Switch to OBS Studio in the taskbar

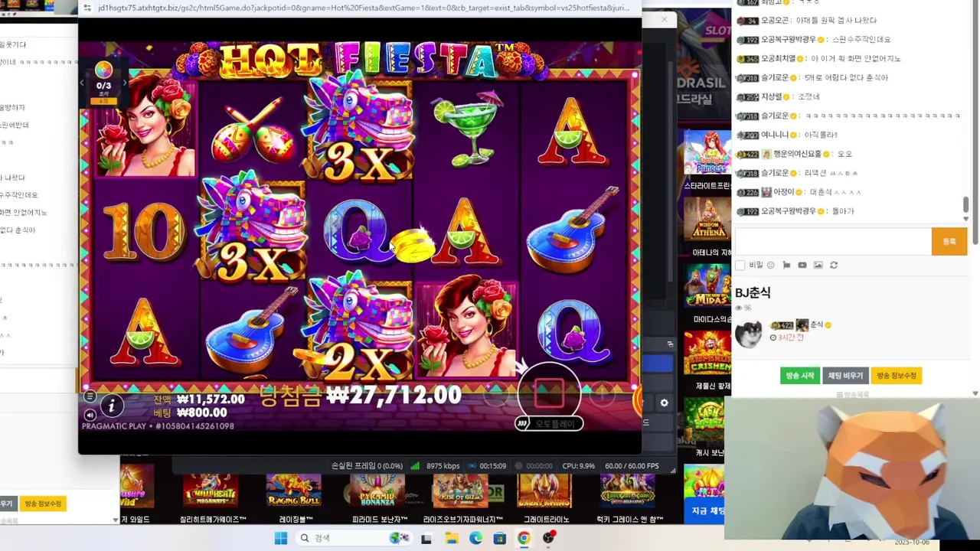548,538
